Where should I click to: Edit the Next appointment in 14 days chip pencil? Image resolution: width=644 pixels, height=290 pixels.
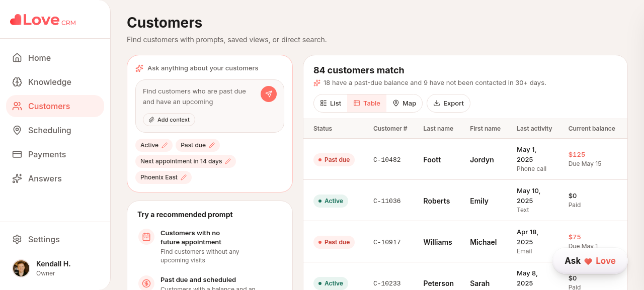click(x=228, y=161)
